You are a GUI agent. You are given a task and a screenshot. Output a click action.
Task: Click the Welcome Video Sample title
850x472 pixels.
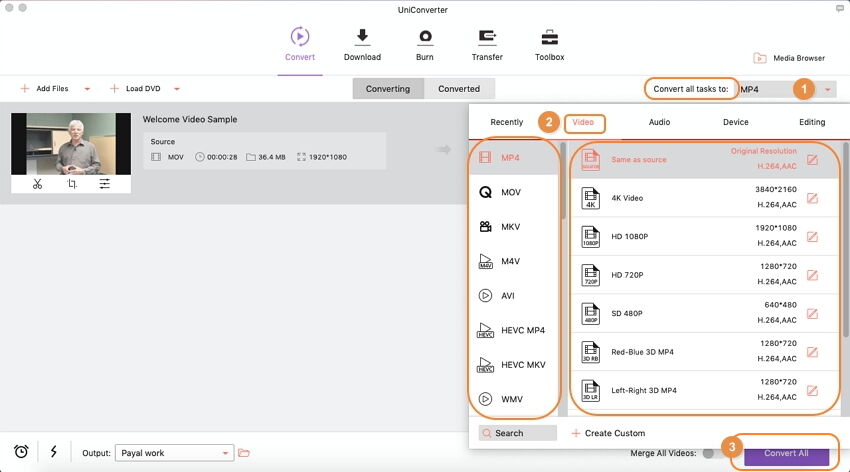click(190, 119)
